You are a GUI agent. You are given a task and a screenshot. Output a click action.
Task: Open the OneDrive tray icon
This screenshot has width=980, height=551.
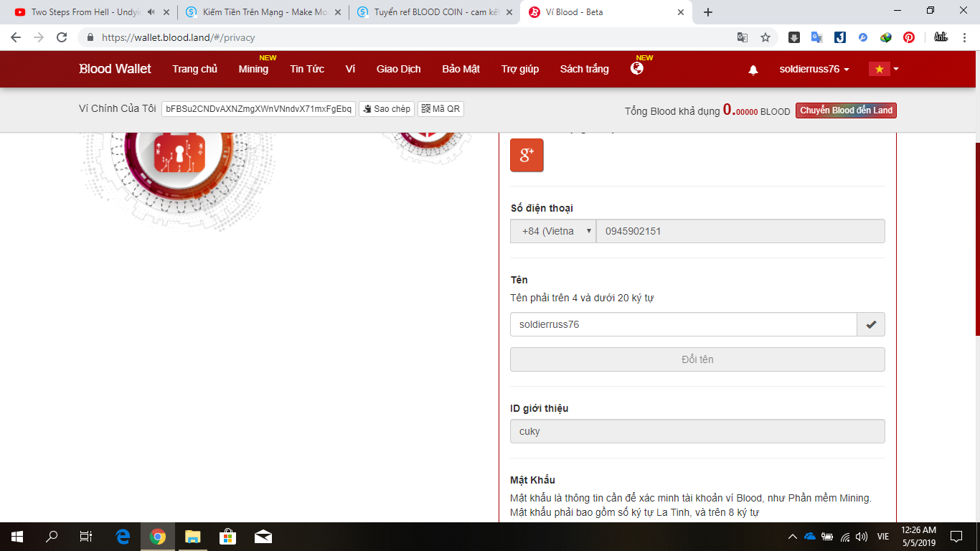pos(810,537)
